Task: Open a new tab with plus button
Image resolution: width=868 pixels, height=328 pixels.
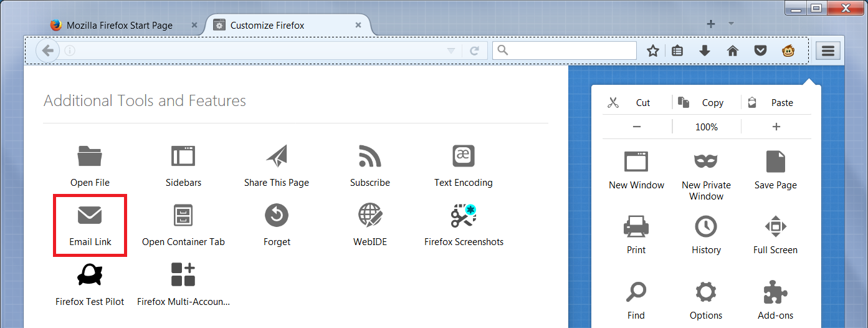Action: tap(711, 24)
